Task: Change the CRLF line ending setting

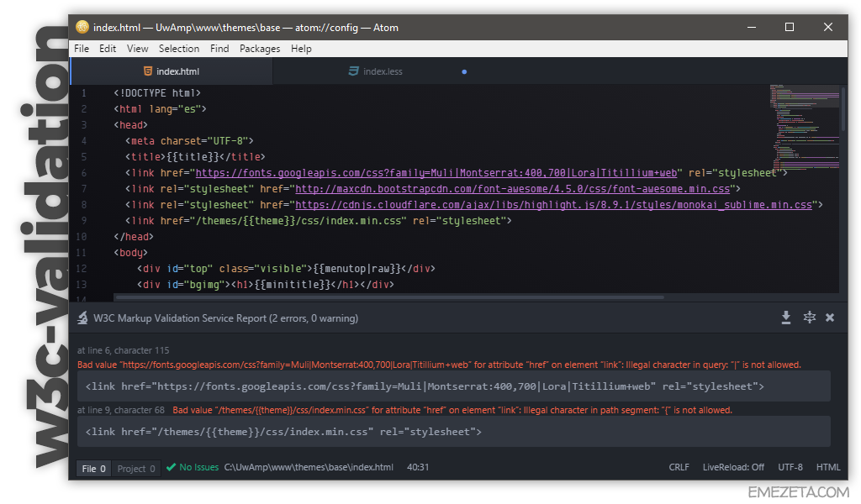Action: [679, 467]
